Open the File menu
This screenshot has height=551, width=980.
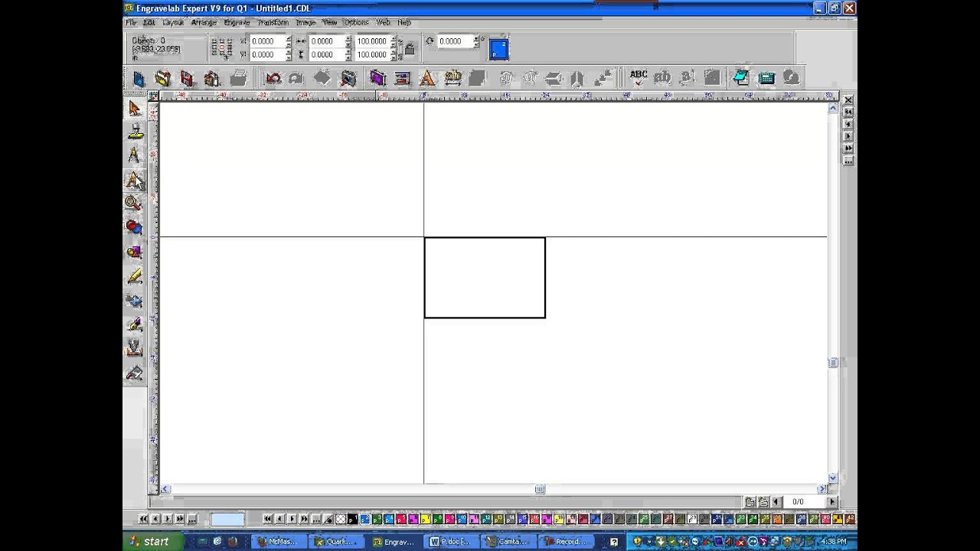[132, 22]
